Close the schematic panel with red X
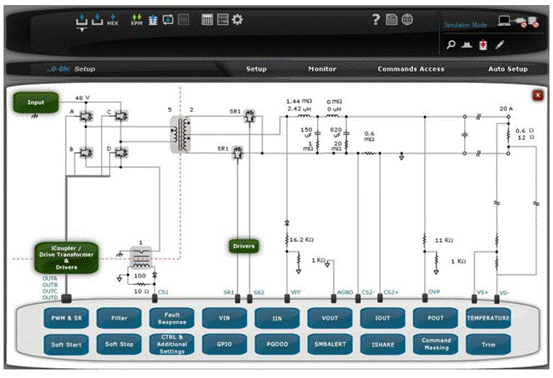553x378 pixels. (x=538, y=95)
